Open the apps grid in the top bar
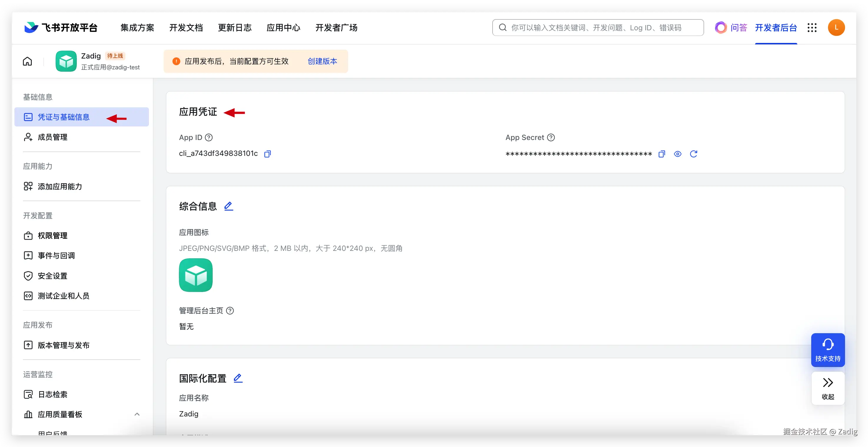Viewport: 868px width, 447px height. [812, 28]
